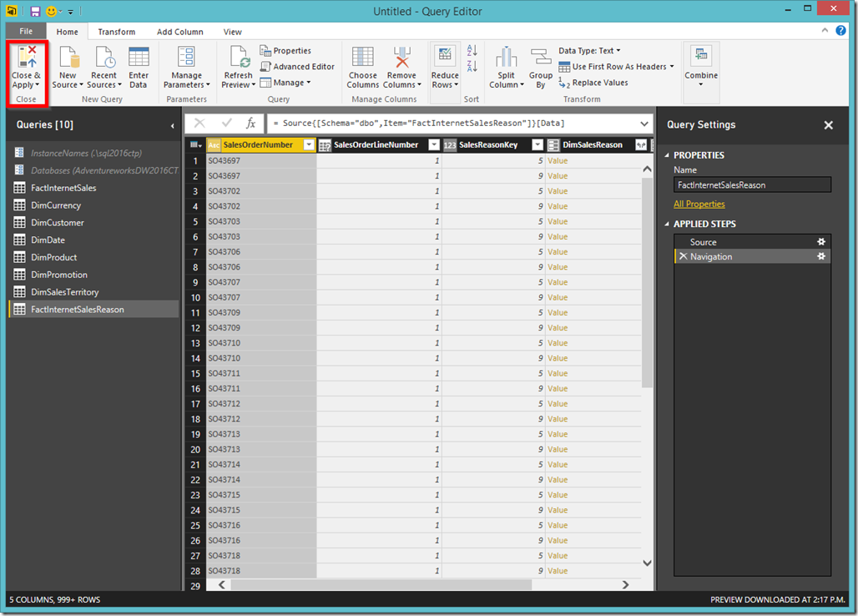Open Data Type: Text dropdown
This screenshot has height=616, width=858.
(589, 51)
